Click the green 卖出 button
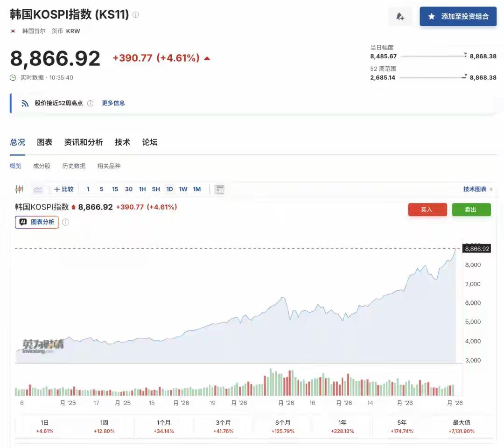This screenshot has width=504, height=448. pyautogui.click(x=471, y=210)
